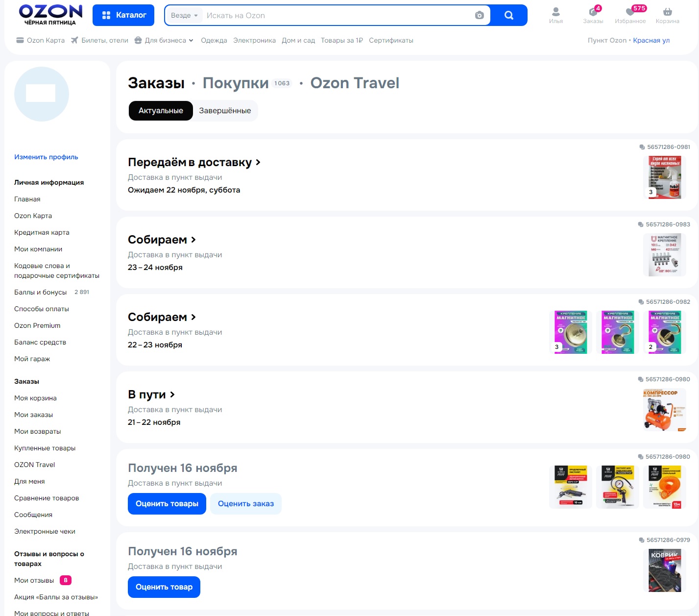
Task: Open Мои возвраты in sidebar
Action: click(x=38, y=431)
